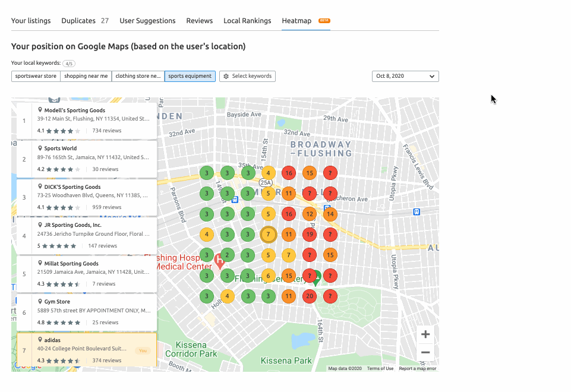The height and width of the screenshot is (392, 571).
Task: Open the Oct 8, 2020 date dropdown
Action: pos(405,76)
